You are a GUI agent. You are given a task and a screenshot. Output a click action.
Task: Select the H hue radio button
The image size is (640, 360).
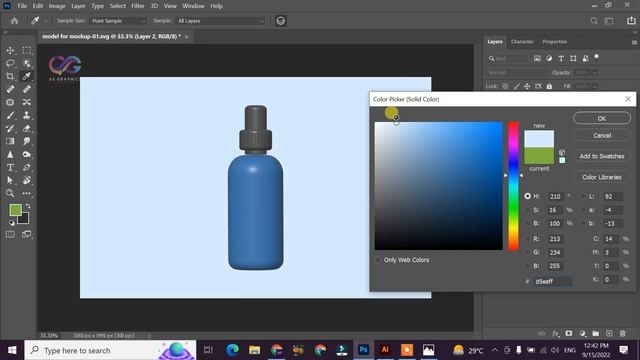[x=527, y=196]
